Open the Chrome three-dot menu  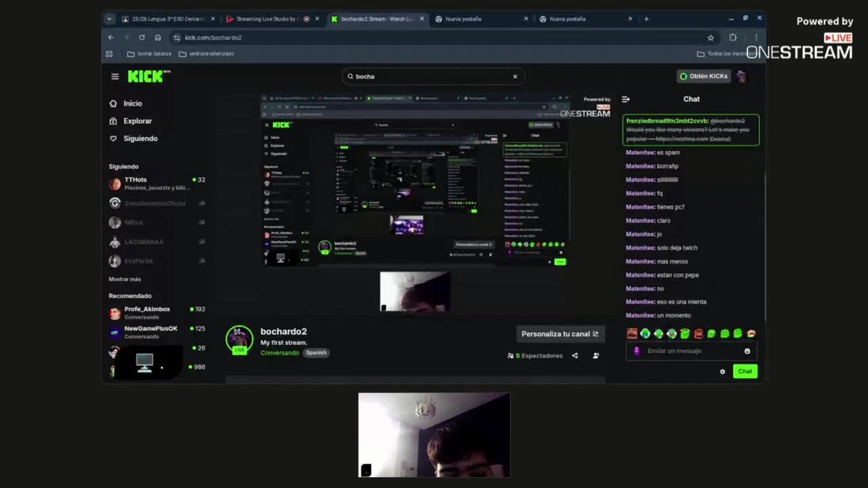[x=756, y=37]
